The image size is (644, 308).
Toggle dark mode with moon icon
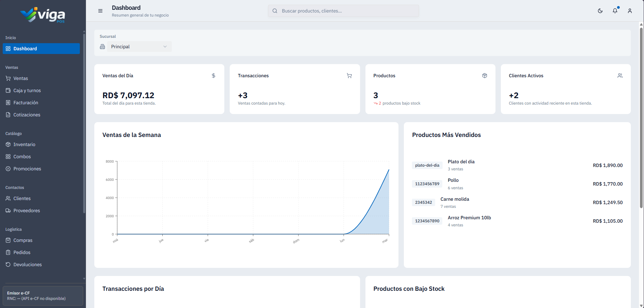click(x=600, y=11)
